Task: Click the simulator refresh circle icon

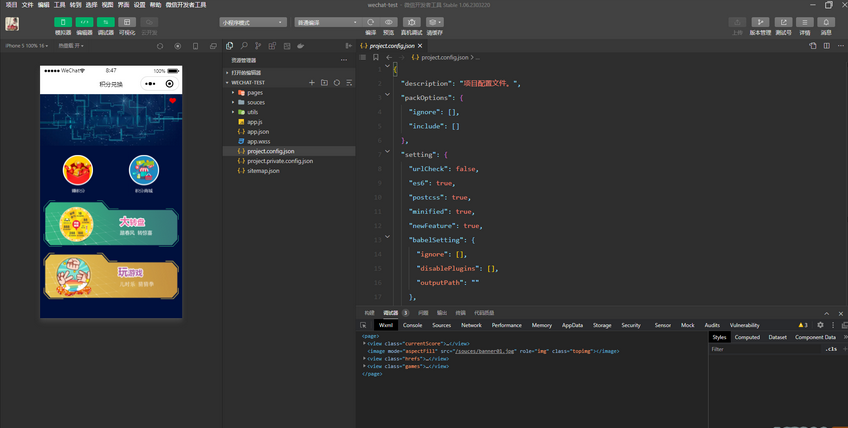Action: 160,46
